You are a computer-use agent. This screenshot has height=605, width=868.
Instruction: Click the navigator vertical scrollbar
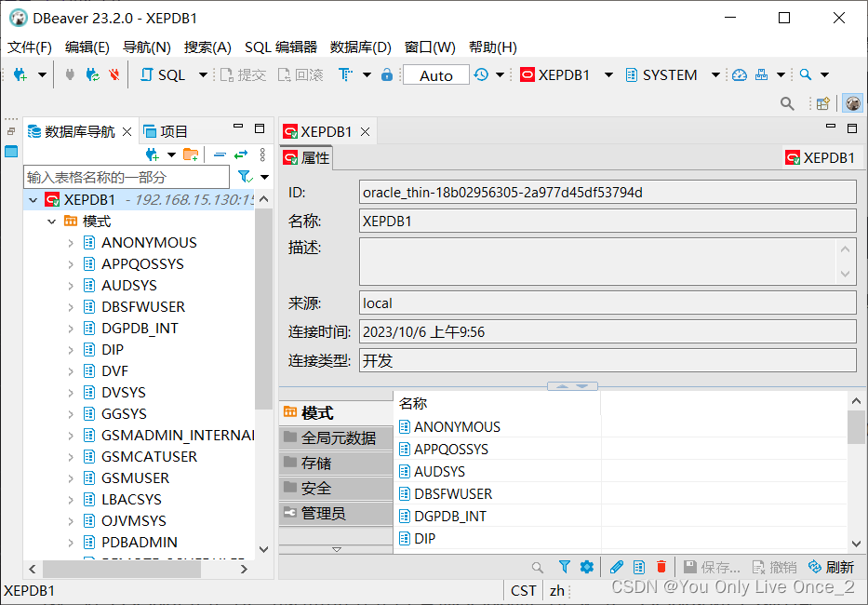click(x=263, y=309)
